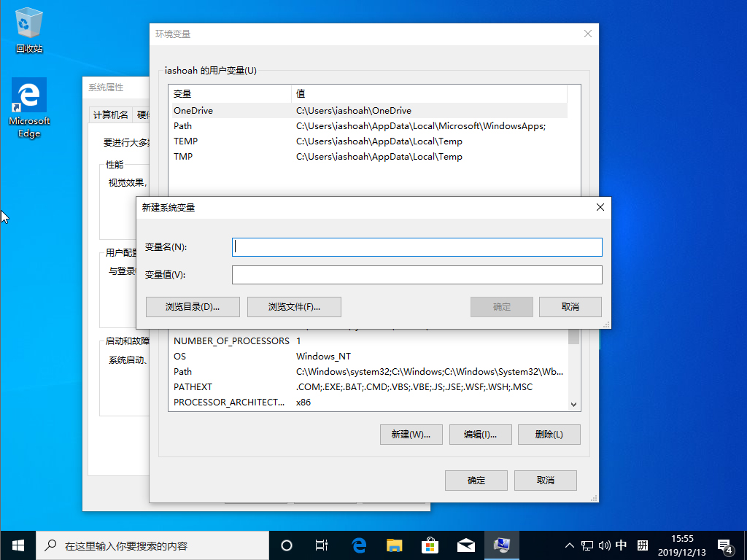Click the Task View icon on the taskbar
This screenshot has width=747, height=560.
click(x=321, y=545)
